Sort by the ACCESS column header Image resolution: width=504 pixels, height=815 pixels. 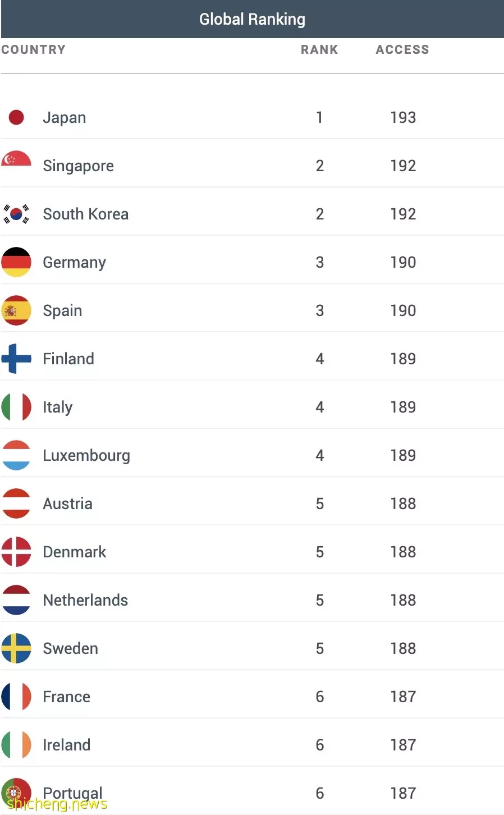click(x=402, y=49)
